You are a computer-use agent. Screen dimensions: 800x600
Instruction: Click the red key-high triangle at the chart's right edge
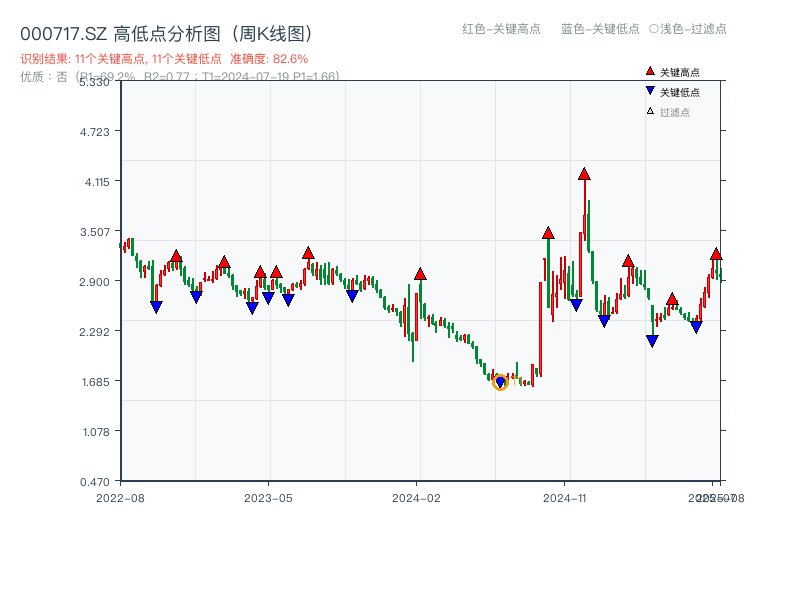pyautogui.click(x=716, y=255)
